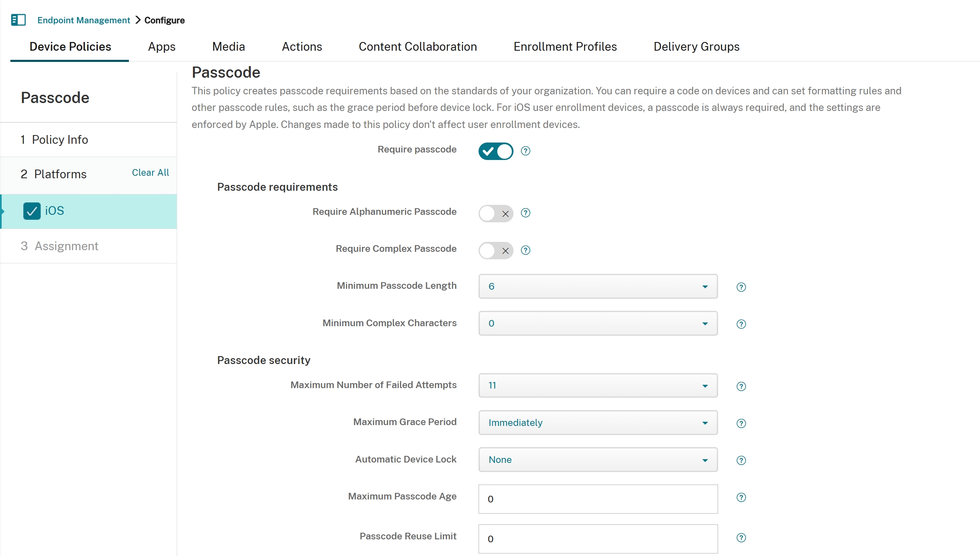The width and height of the screenshot is (980, 556).
Task: Open help for Maximum Grace Period
Action: tap(741, 423)
